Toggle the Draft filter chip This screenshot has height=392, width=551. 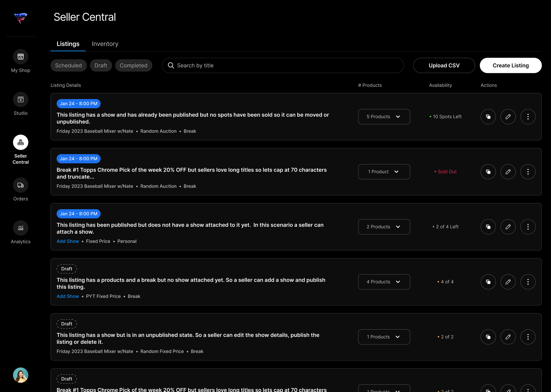pos(101,65)
